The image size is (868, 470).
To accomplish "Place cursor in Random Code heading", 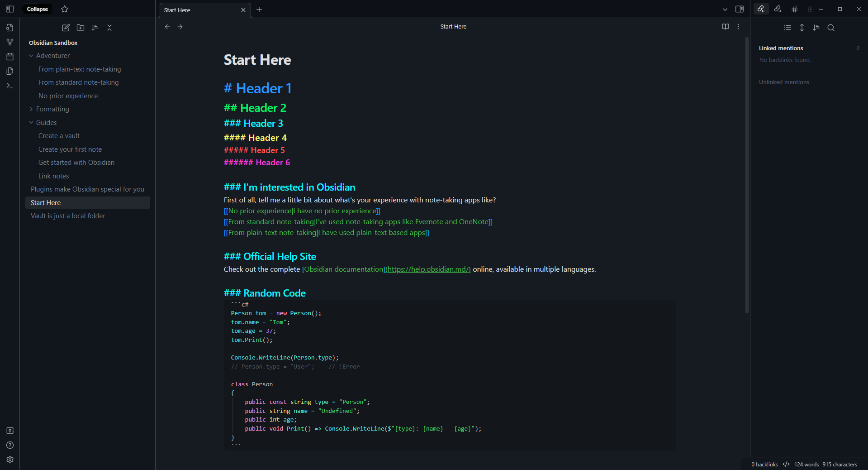I will point(265,293).
